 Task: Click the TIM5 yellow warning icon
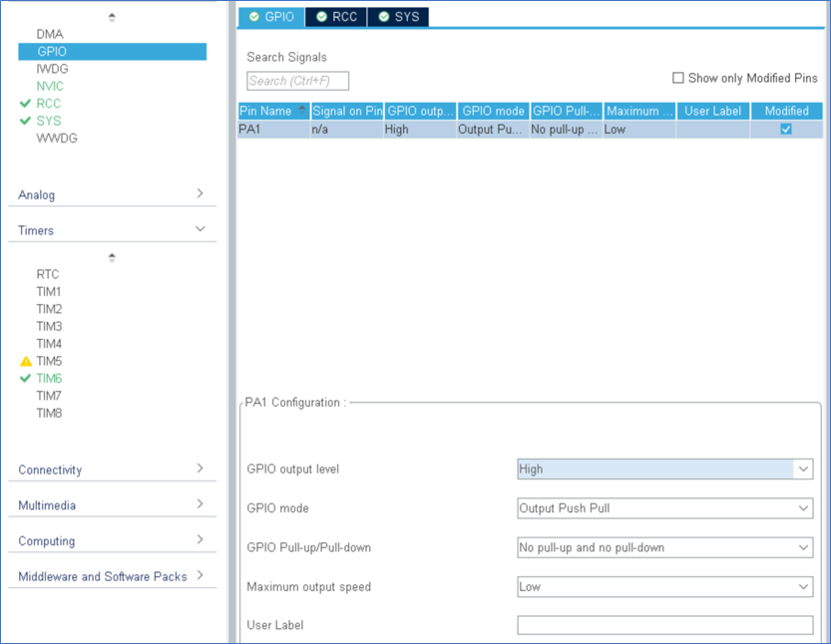click(x=26, y=361)
